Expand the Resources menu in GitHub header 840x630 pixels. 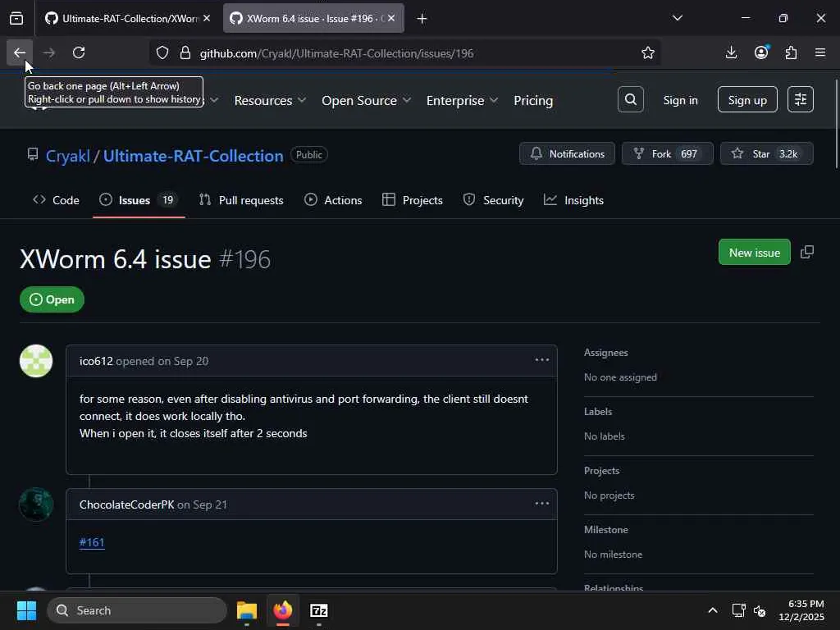pyautogui.click(x=269, y=100)
